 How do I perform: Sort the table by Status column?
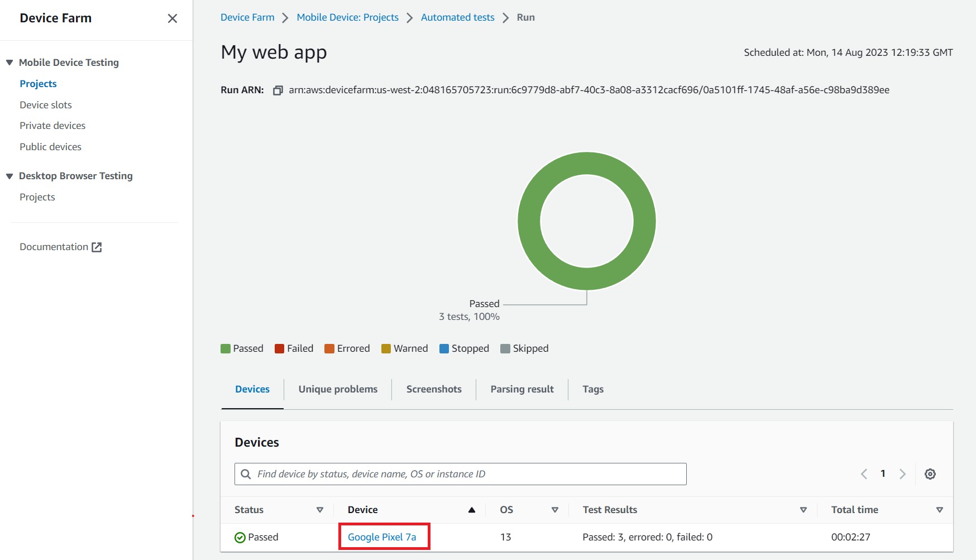tap(319, 510)
